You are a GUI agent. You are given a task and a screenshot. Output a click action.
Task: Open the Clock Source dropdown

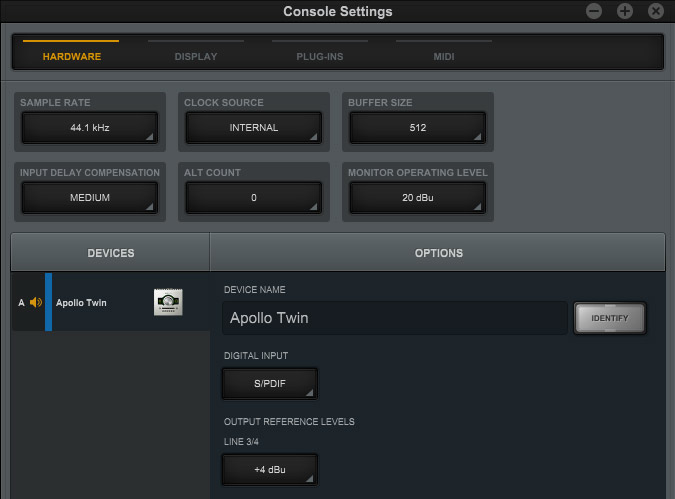254,127
